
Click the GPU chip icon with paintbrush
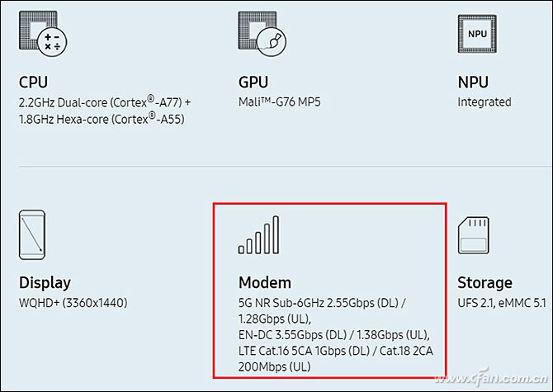coord(260,33)
